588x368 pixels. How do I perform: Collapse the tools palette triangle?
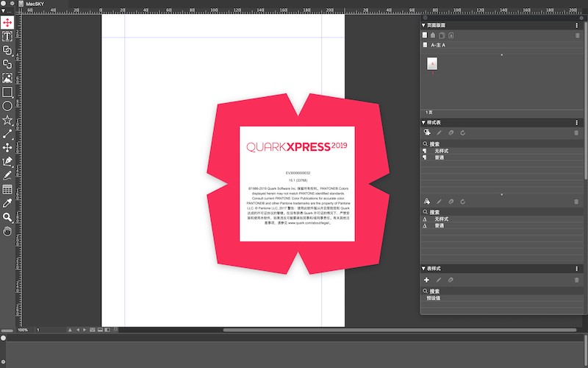pos(3,11)
